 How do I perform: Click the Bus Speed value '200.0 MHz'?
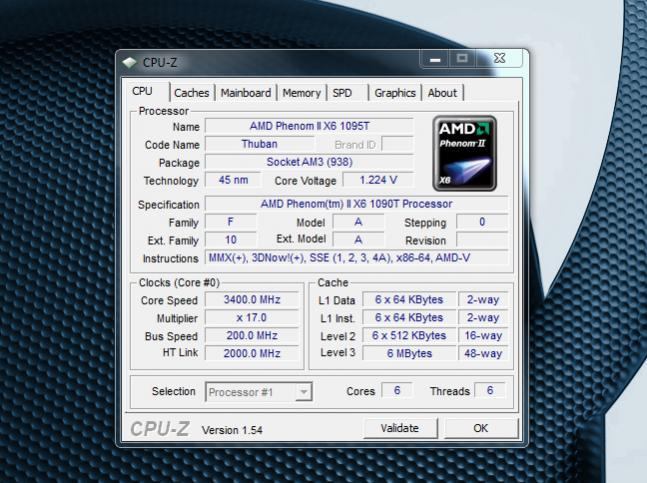(252, 335)
